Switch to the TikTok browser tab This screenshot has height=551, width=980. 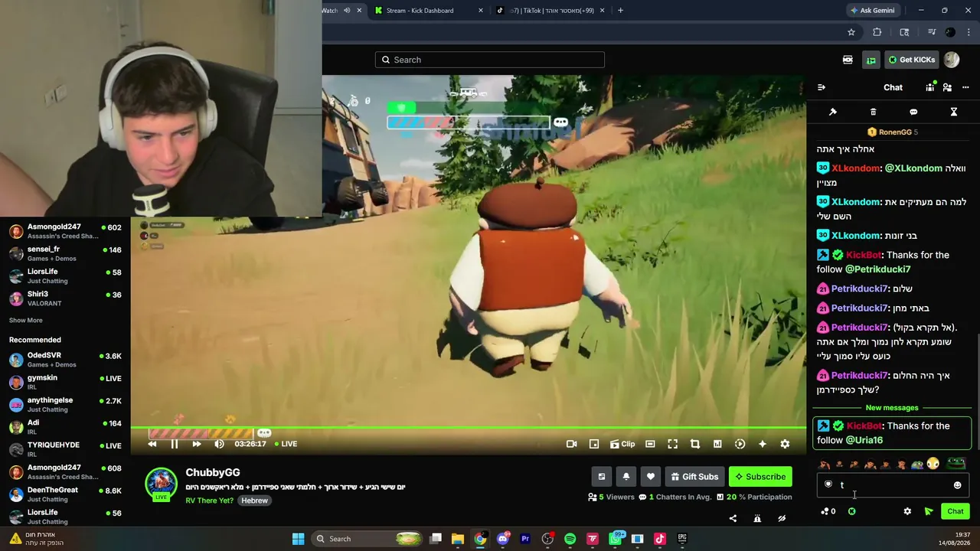tap(550, 11)
